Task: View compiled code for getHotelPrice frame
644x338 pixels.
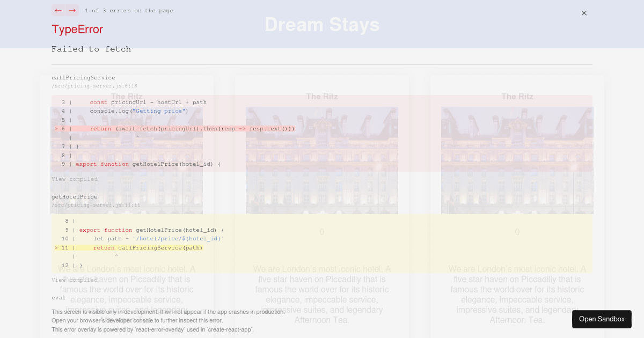Action: coord(75,280)
